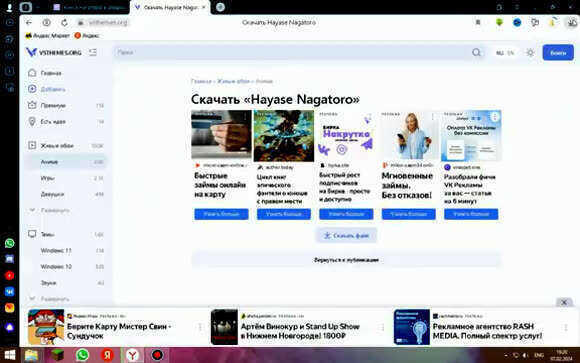Click the magnifier search icon
Screen dimensions: 580x363
[476, 53]
